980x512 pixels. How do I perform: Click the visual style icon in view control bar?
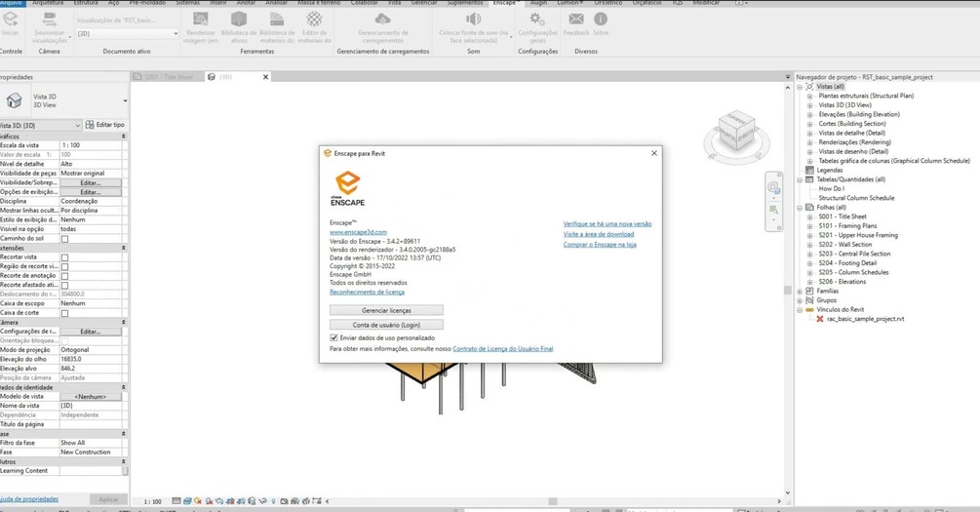coord(187,500)
